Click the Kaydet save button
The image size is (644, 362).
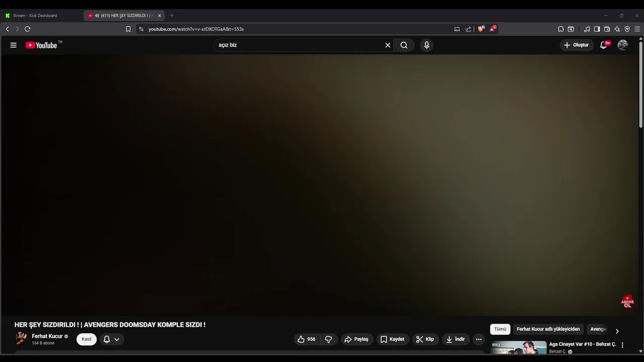click(x=392, y=339)
